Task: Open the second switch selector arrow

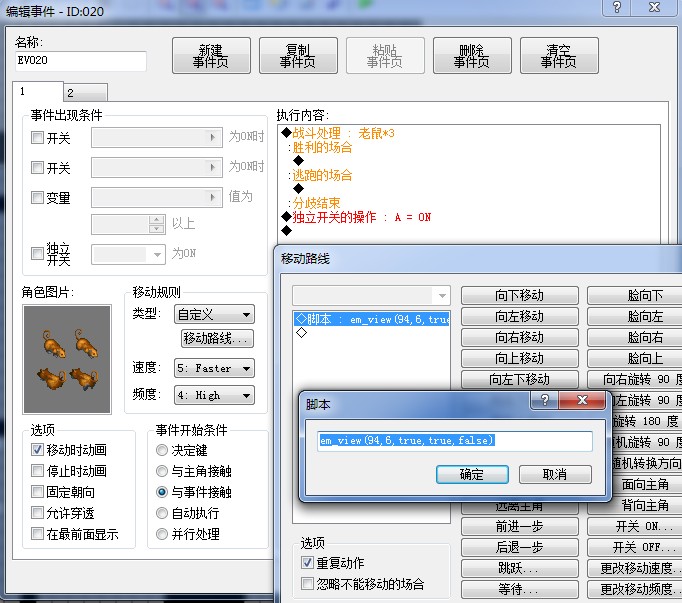Action: click(x=213, y=168)
